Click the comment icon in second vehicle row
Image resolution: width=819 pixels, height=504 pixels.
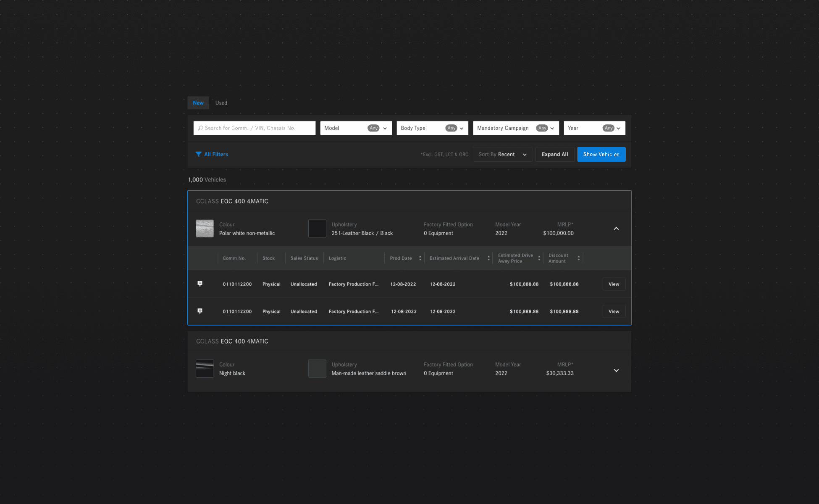point(200,311)
